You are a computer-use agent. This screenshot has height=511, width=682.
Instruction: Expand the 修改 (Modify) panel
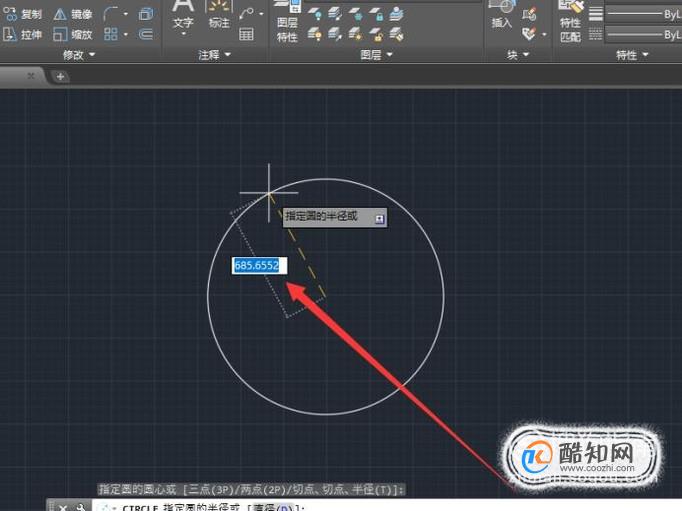point(79,55)
